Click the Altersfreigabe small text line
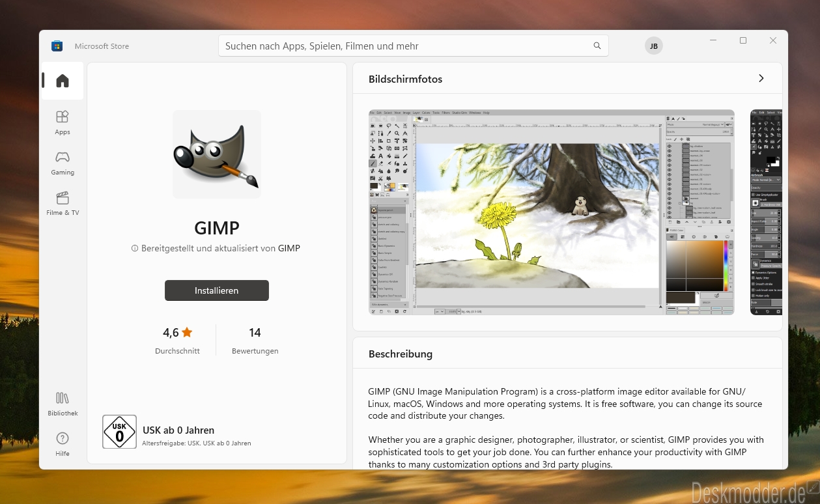 coord(197,443)
